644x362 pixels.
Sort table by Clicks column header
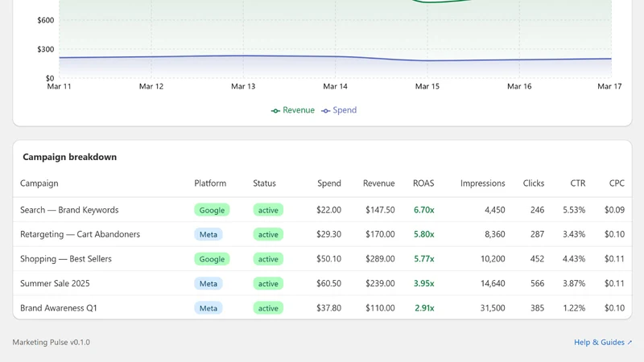(x=534, y=183)
